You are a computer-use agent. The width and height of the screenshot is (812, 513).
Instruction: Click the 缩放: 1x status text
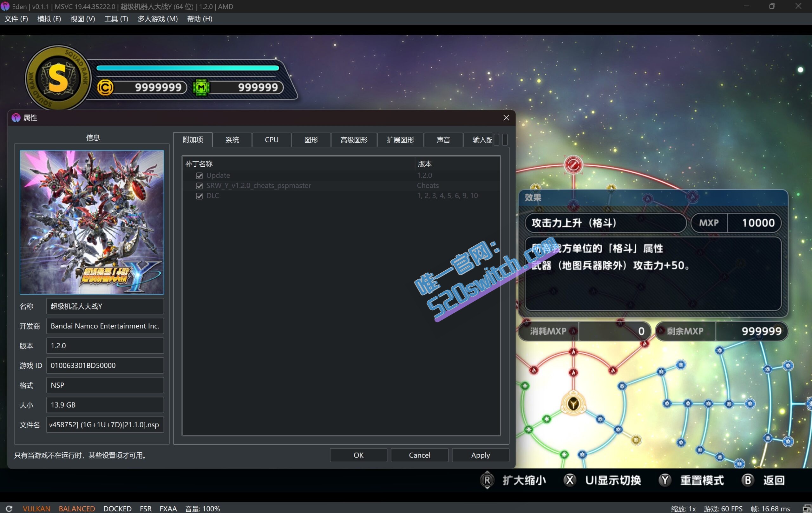pos(683,508)
